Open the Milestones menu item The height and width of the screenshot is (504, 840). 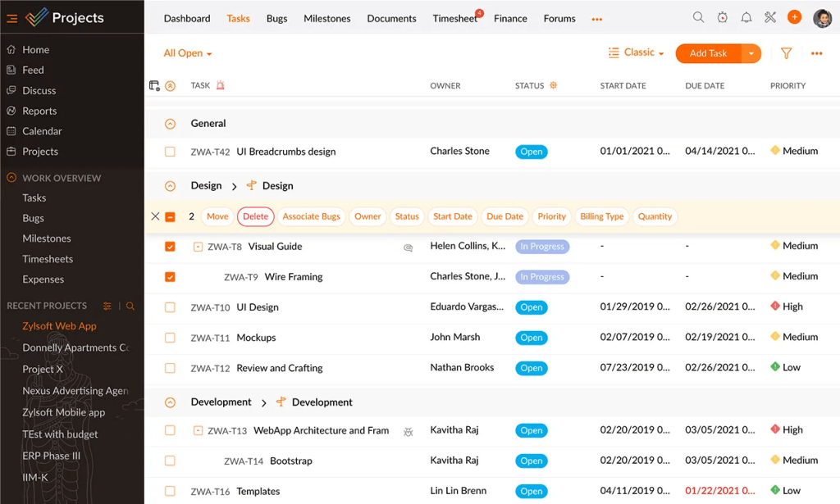point(327,18)
